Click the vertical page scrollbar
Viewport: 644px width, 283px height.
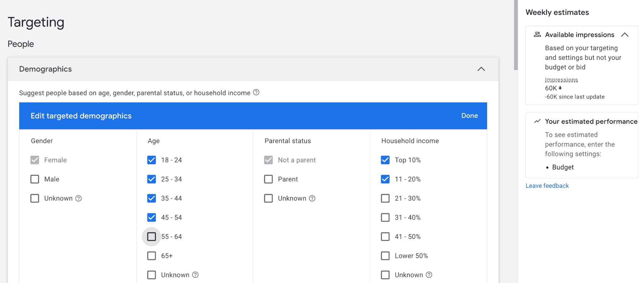(x=516, y=35)
